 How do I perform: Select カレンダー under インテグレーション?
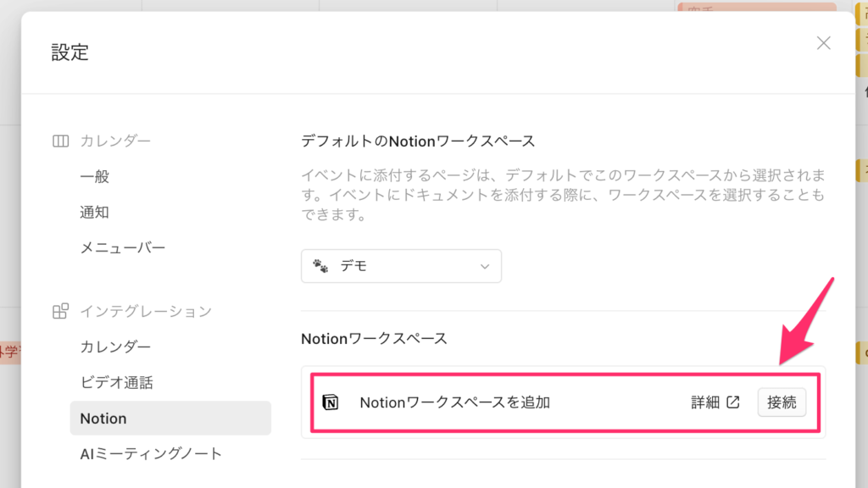115,347
